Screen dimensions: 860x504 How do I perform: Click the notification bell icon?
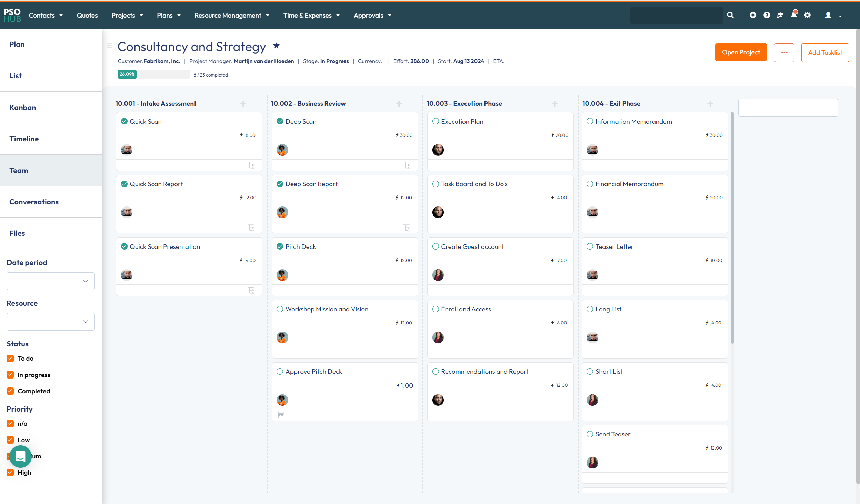coord(793,15)
